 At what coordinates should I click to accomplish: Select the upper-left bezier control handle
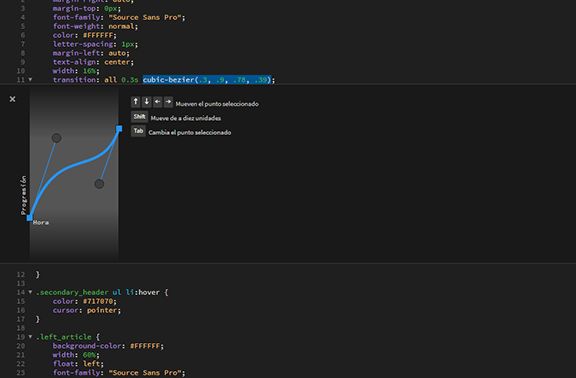tap(56, 138)
